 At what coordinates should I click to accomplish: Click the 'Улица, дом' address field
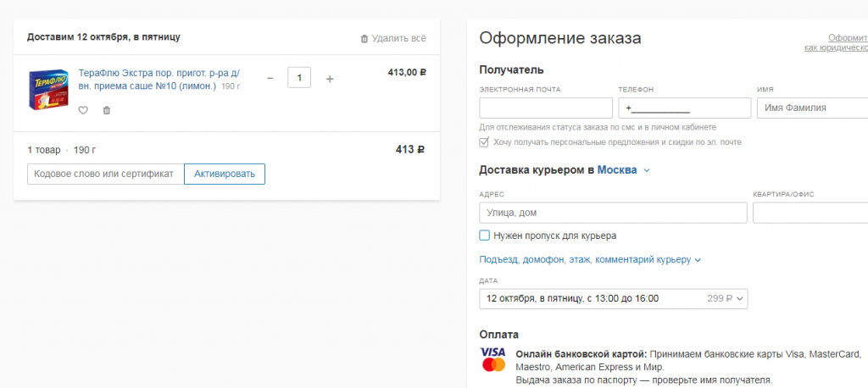(x=613, y=213)
